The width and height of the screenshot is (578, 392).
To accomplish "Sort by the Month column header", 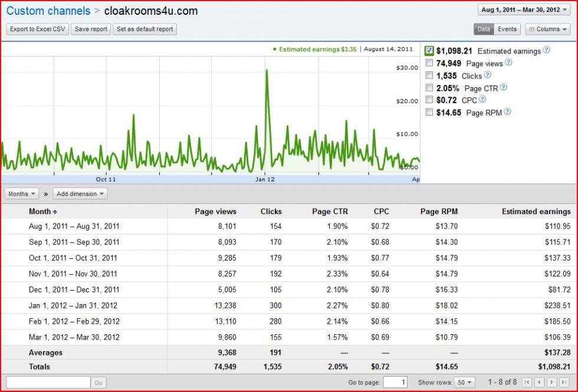I will (42, 212).
